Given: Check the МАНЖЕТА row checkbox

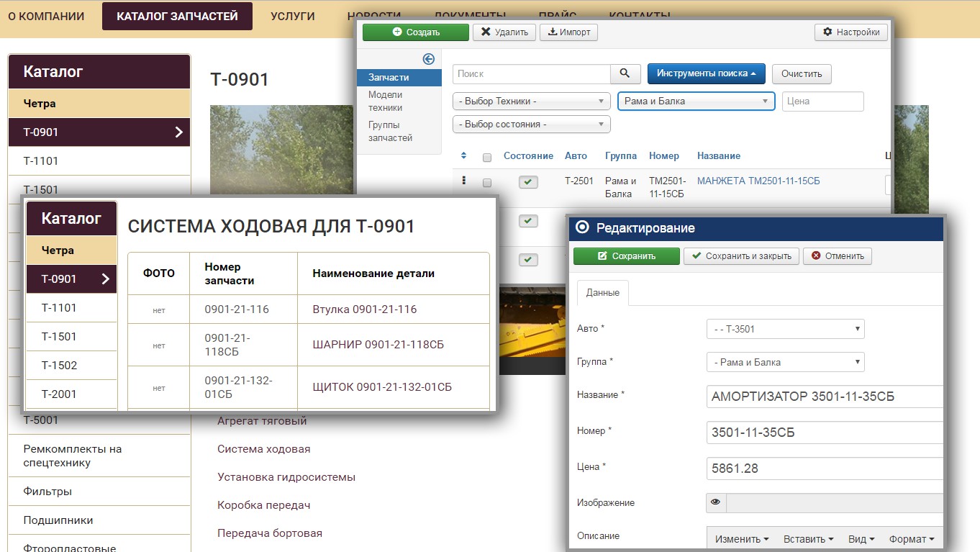Looking at the screenshot, I should tap(487, 183).
